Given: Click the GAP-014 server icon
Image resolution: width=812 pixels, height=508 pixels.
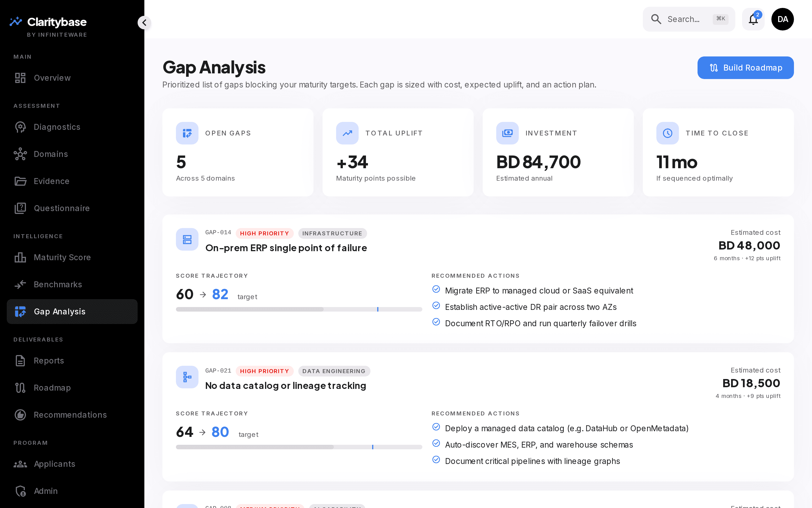Looking at the screenshot, I should (187, 240).
